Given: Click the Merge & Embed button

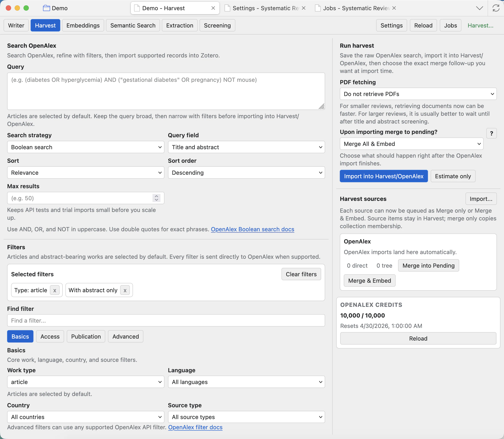Looking at the screenshot, I should 369,280.
